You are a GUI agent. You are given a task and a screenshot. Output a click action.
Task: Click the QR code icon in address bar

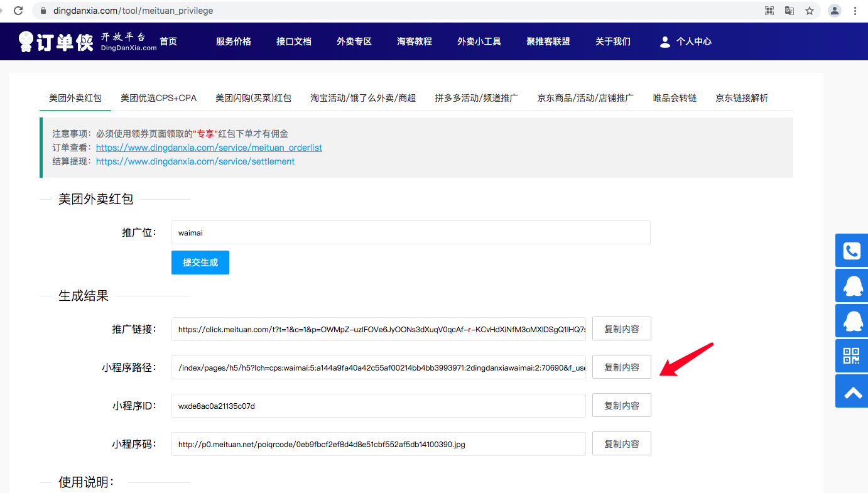(769, 11)
